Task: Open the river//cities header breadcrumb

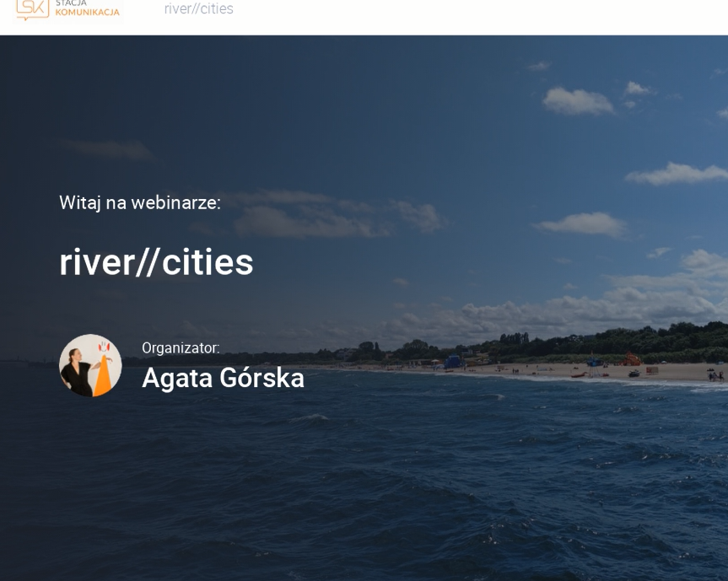Action: (198, 9)
